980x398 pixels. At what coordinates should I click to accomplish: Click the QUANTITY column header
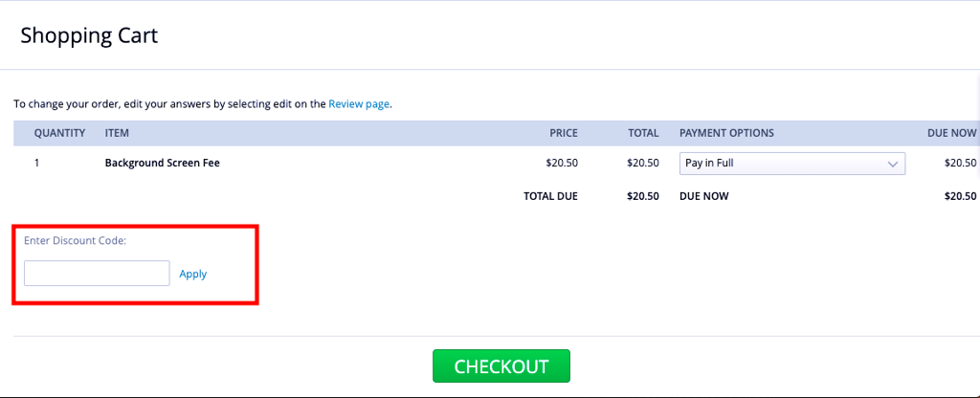click(x=59, y=133)
